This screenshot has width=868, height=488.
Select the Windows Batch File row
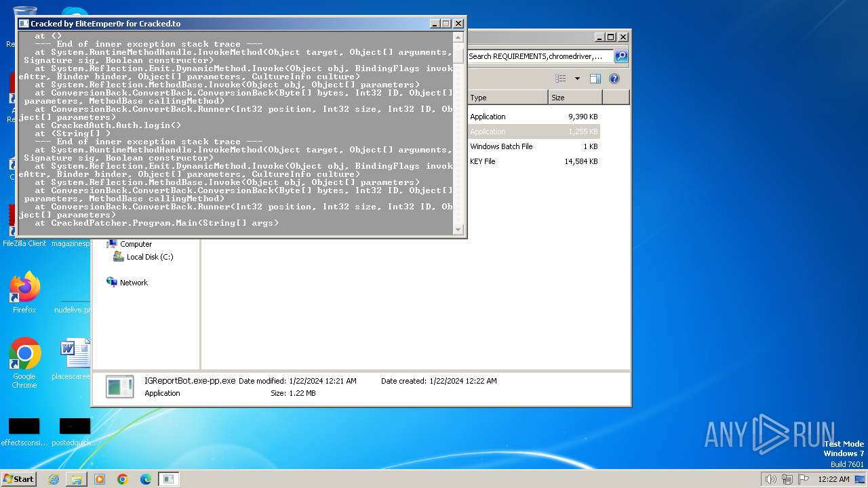click(534, 146)
